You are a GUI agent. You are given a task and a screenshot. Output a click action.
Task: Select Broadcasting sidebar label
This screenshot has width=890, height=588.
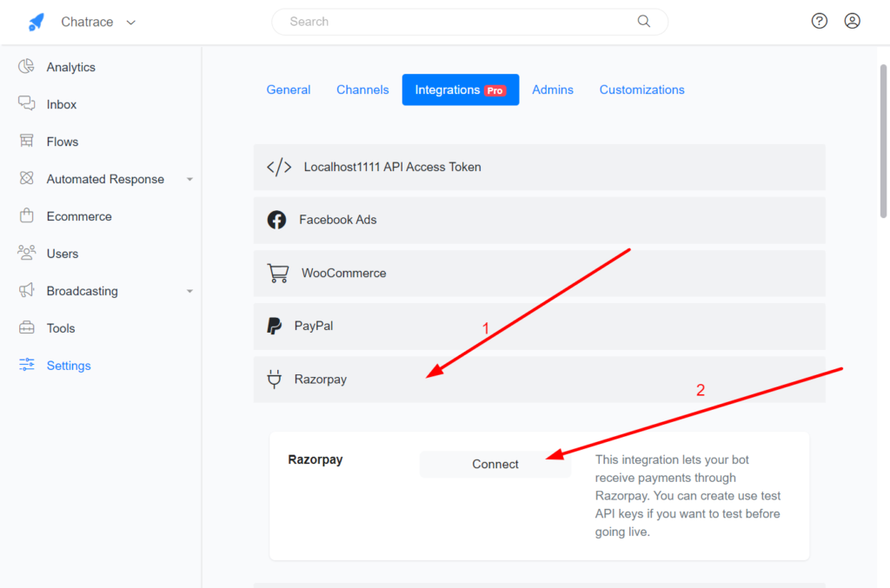83,291
